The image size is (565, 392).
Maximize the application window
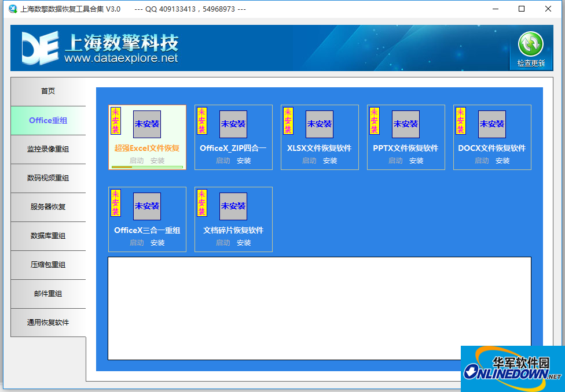[x=522, y=9]
